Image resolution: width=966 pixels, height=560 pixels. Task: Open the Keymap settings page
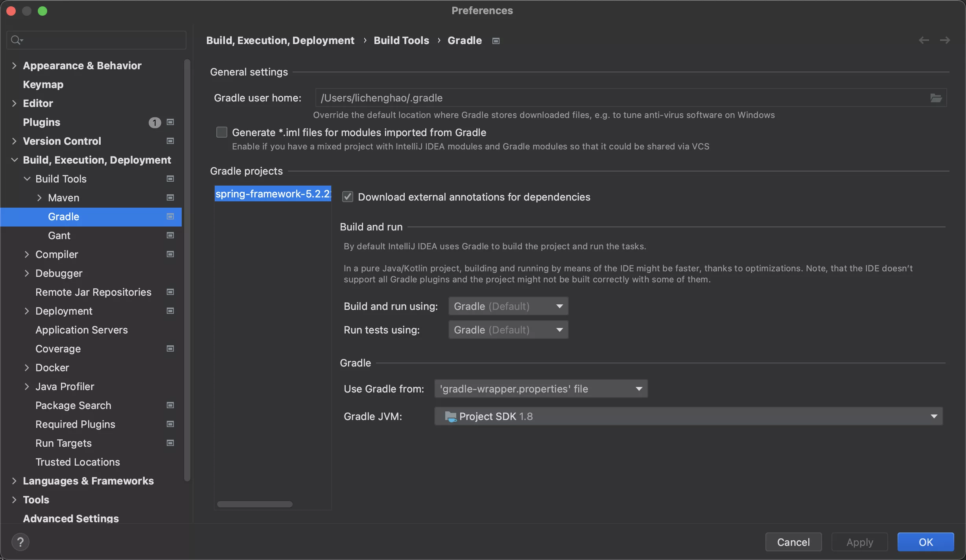tap(43, 85)
